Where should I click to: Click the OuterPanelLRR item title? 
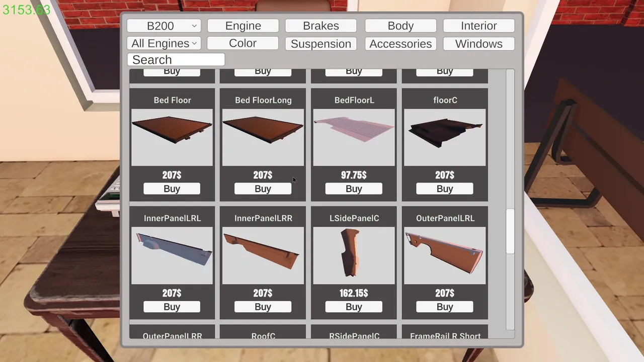click(172, 335)
